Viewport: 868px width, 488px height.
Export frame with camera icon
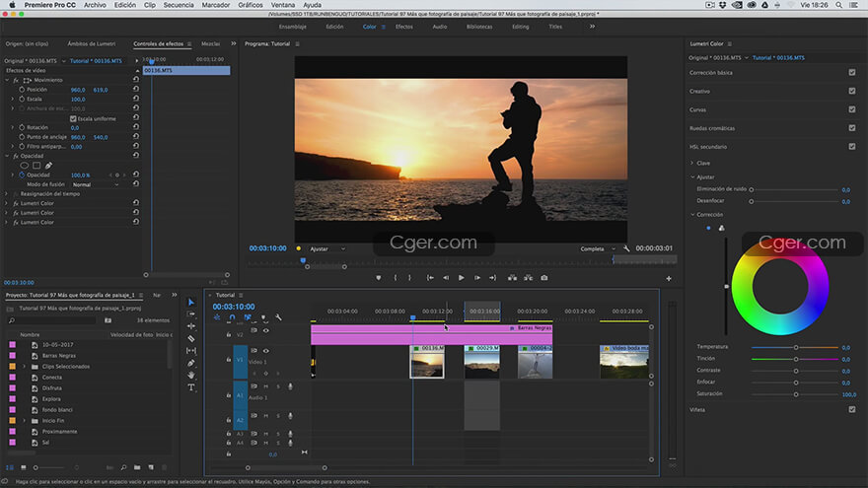(x=544, y=278)
